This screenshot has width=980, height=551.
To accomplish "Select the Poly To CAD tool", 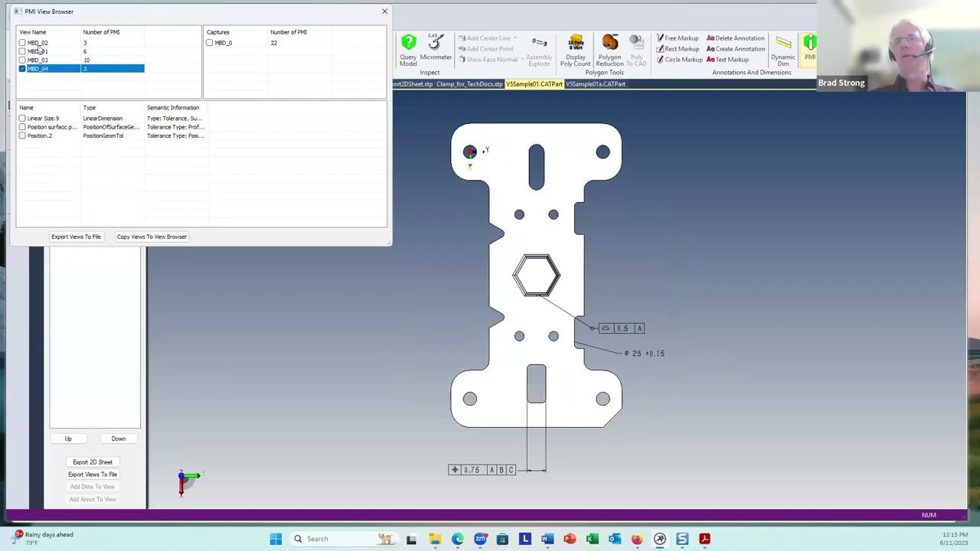I will click(x=636, y=50).
